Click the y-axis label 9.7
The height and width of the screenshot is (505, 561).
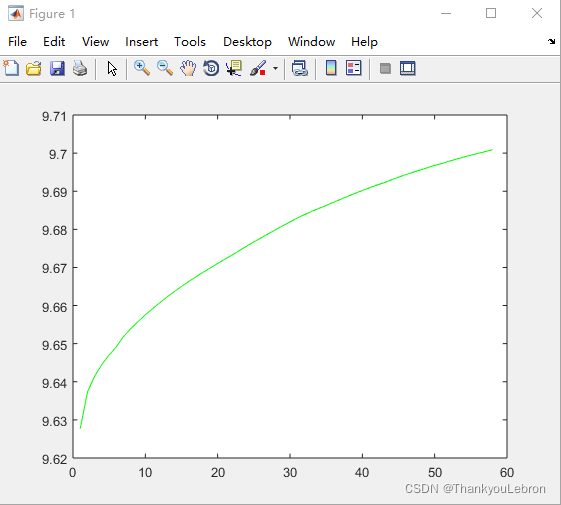58,154
